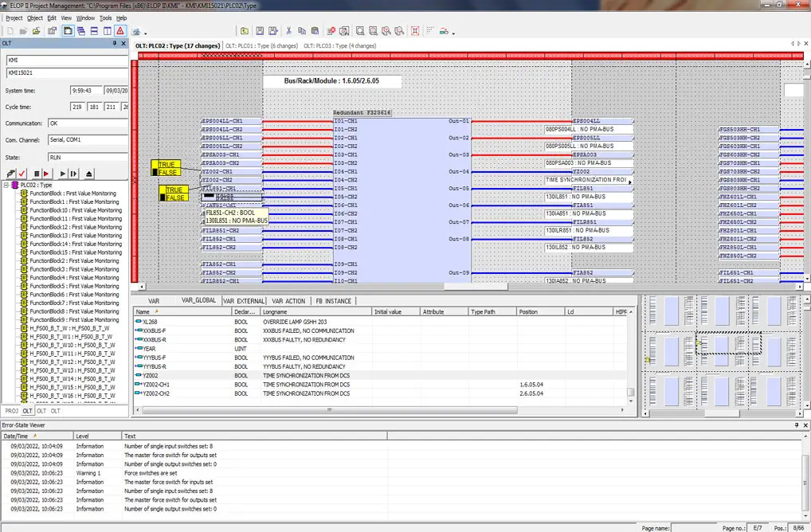This screenshot has width=811, height=532.
Task: Open the Object menu
Action: pos(35,18)
